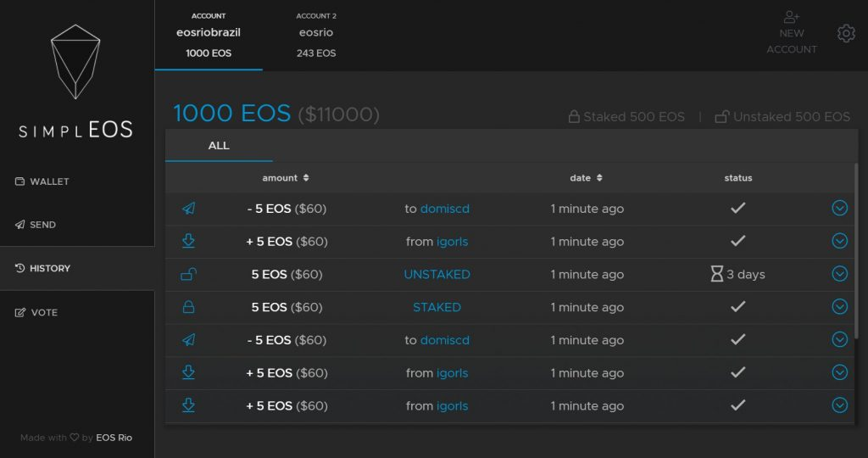Screen dimensions: 868x458
Task: Visit the EOS Rio link in footer
Action: (x=114, y=438)
